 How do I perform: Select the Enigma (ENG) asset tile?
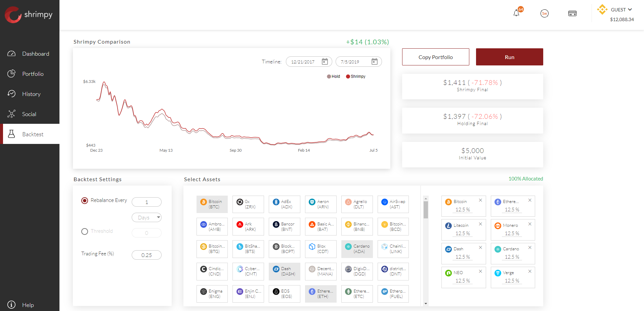pos(212,294)
